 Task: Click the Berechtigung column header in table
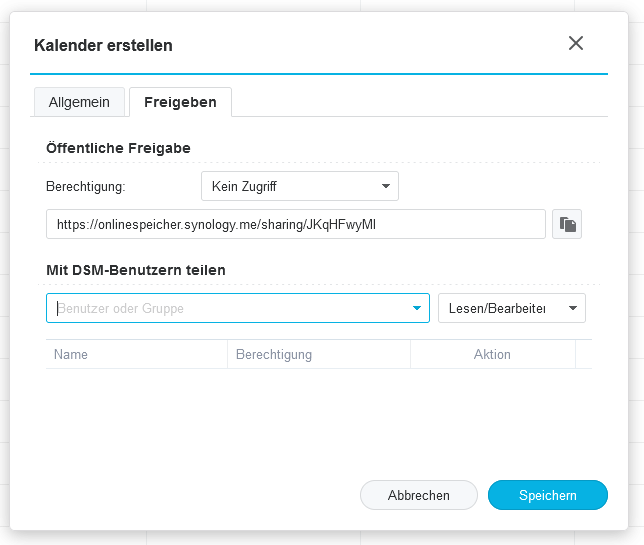319,354
